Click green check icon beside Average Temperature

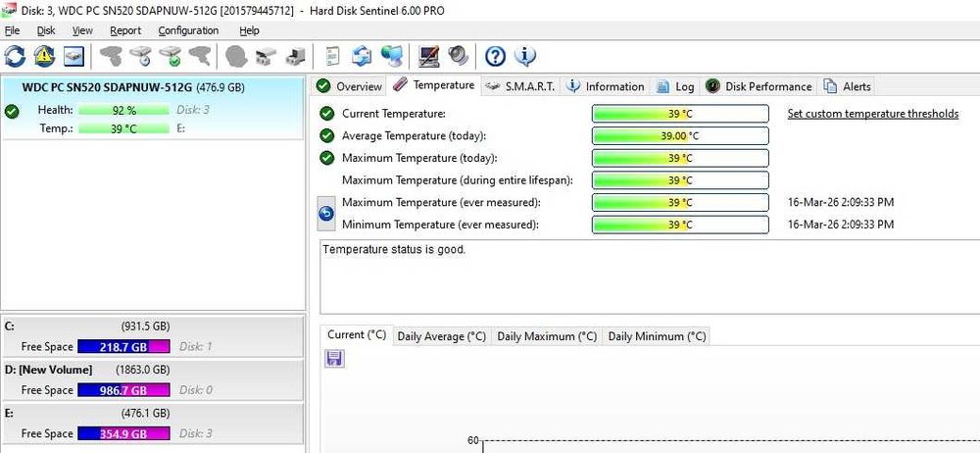click(326, 135)
